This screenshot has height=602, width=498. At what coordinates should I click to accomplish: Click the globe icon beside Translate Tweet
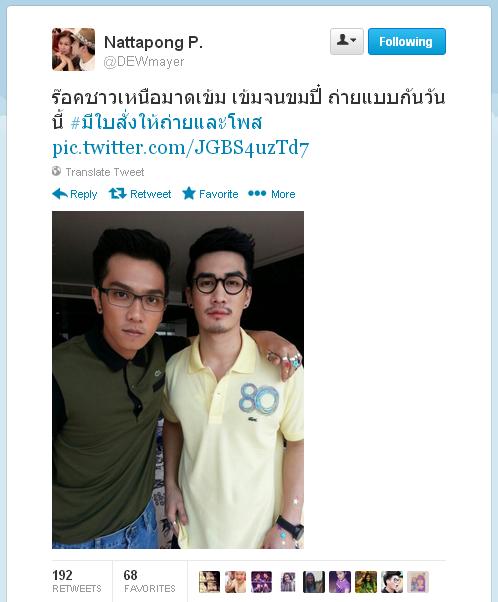[x=56, y=171]
